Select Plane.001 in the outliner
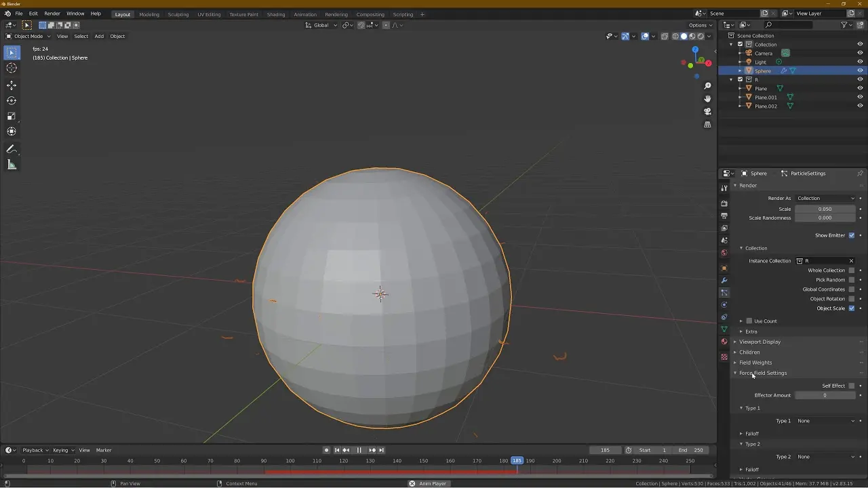Screen dimensions: 868x488 (766, 97)
